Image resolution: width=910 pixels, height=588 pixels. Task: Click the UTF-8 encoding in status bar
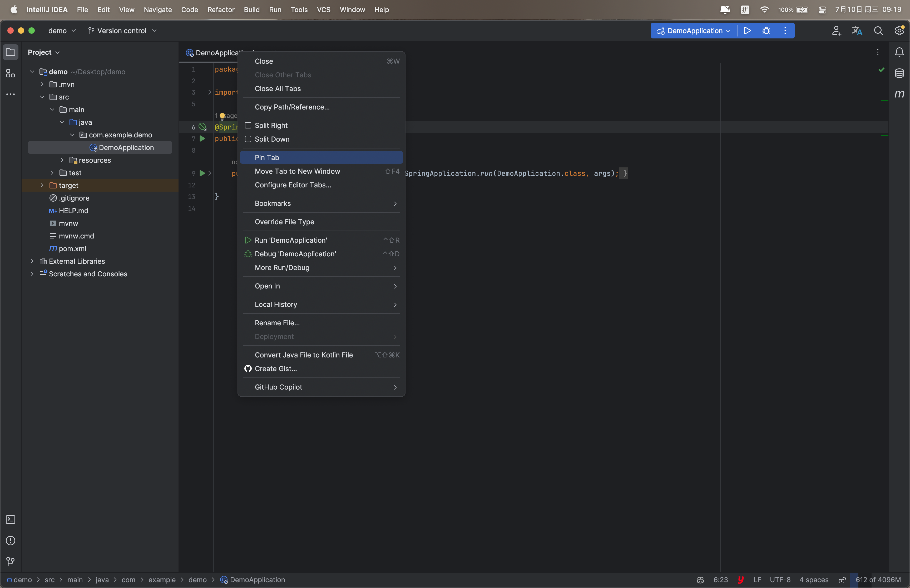click(x=780, y=580)
